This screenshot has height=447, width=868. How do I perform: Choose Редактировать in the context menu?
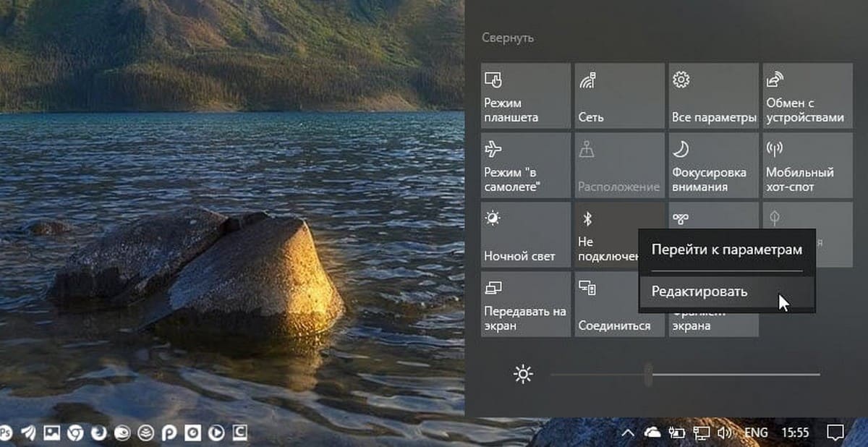tap(699, 291)
